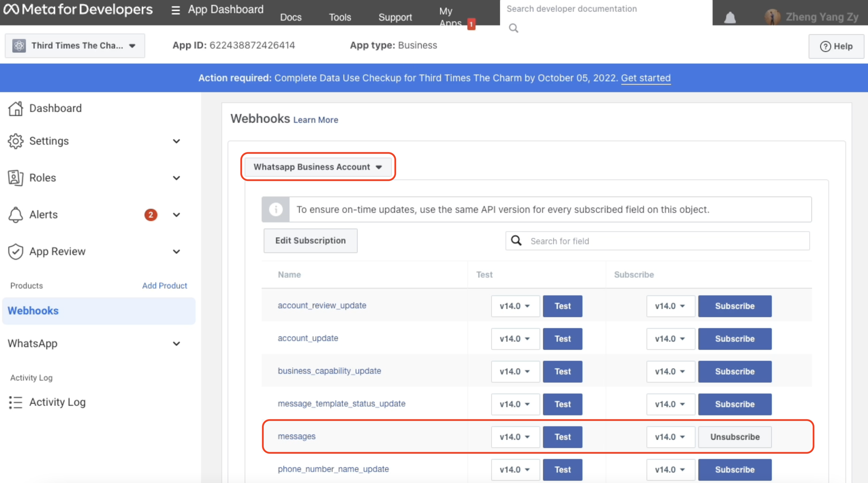Click the Alerts icon in sidebar
The height and width of the screenshot is (483, 868).
coord(15,214)
